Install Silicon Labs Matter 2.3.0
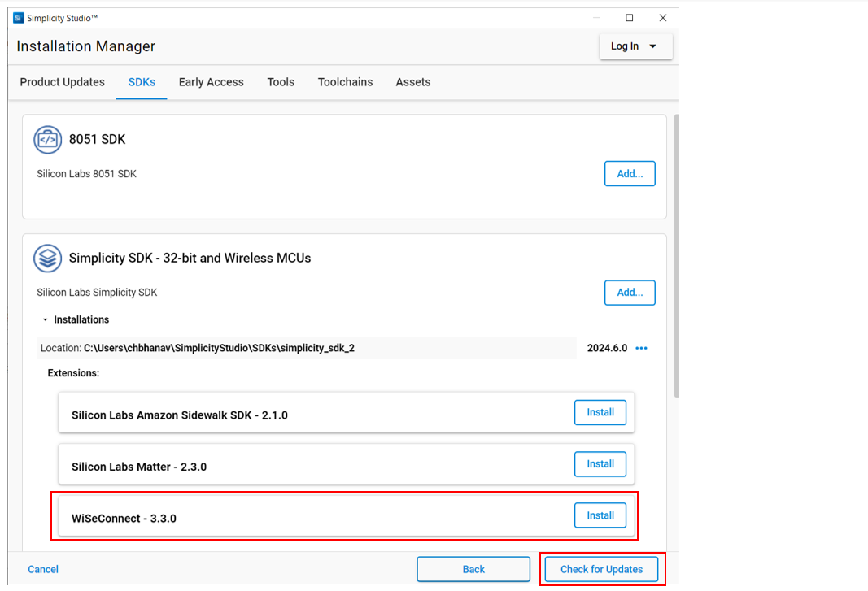The image size is (868, 591). coord(600,464)
